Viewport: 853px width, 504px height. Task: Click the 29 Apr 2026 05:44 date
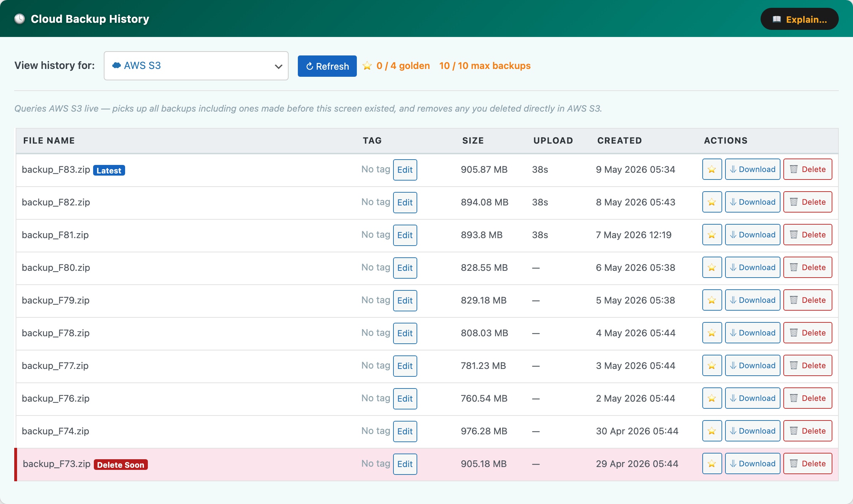tap(637, 464)
